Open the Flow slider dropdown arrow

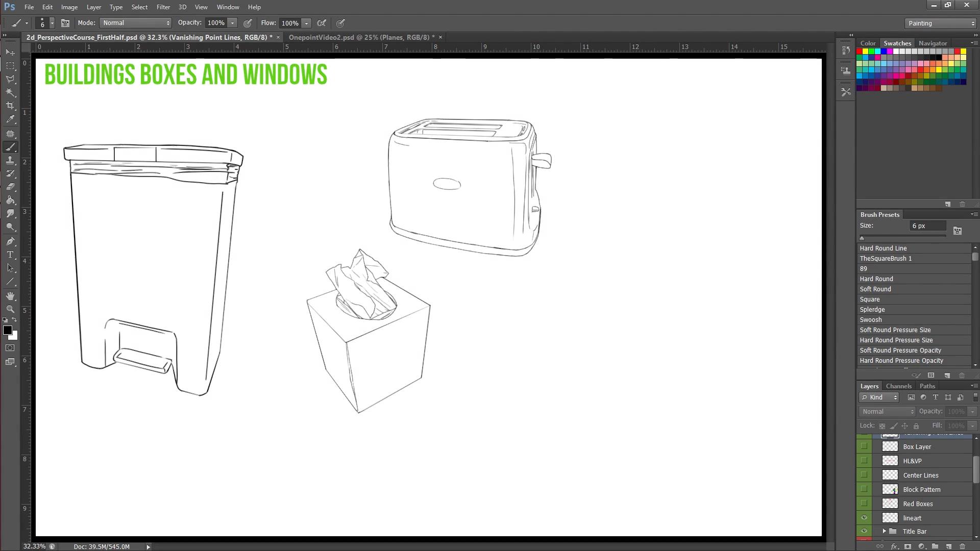306,23
